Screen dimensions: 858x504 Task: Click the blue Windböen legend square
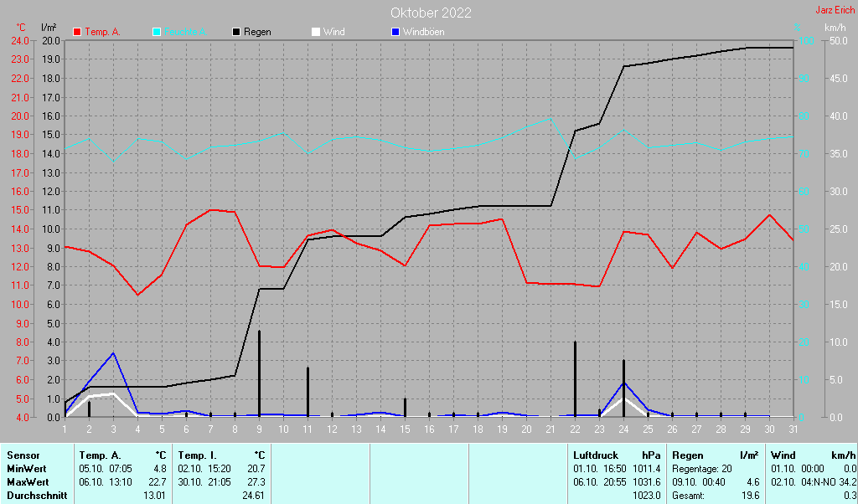[x=395, y=32]
